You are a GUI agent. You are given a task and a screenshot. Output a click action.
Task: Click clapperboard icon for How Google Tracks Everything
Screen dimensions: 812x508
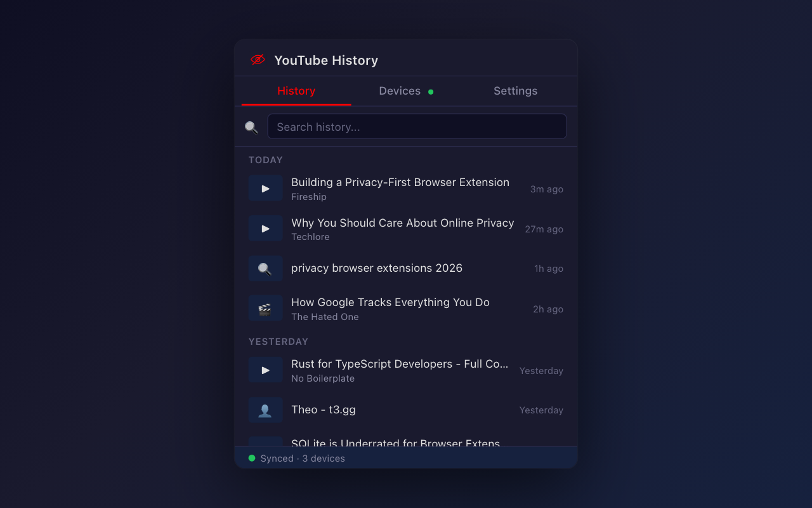pyautogui.click(x=266, y=309)
